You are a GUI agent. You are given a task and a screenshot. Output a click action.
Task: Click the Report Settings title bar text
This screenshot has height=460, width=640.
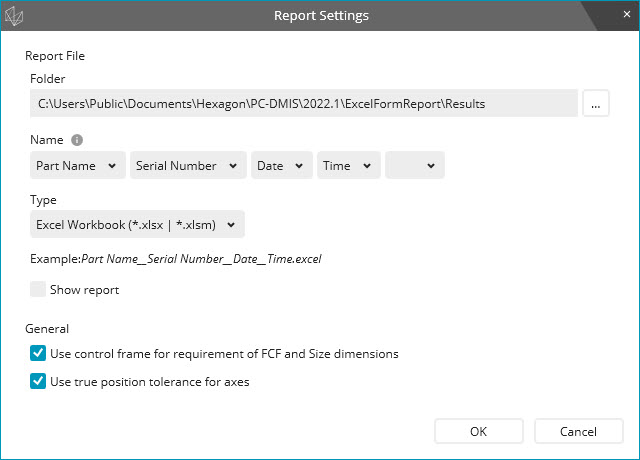[321, 16]
